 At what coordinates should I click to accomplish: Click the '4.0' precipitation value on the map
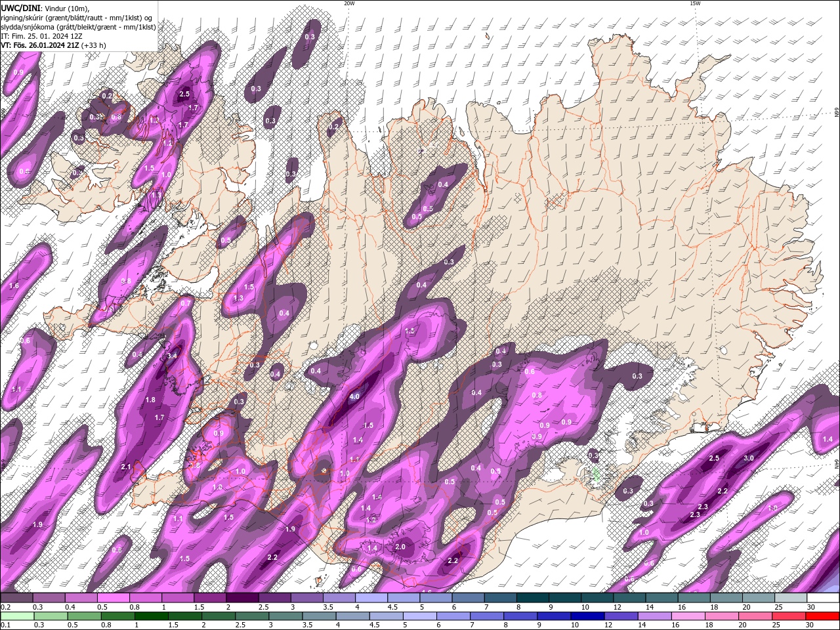tap(354, 396)
